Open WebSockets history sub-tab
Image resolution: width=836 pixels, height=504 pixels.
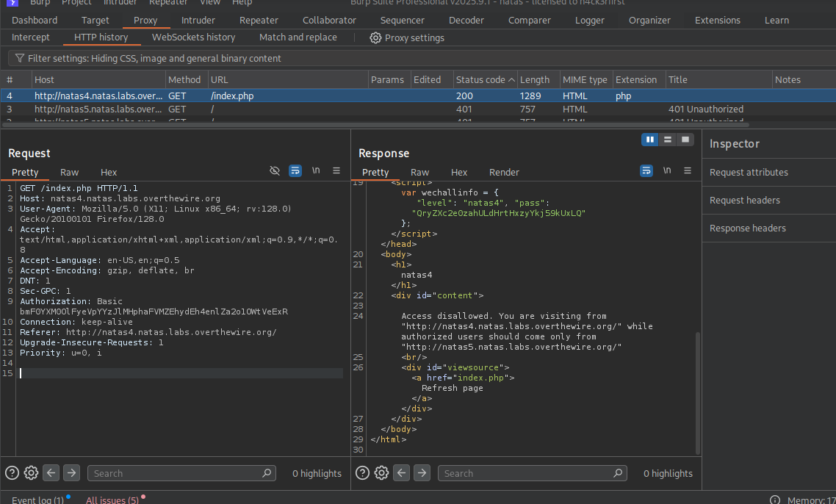[x=193, y=37]
